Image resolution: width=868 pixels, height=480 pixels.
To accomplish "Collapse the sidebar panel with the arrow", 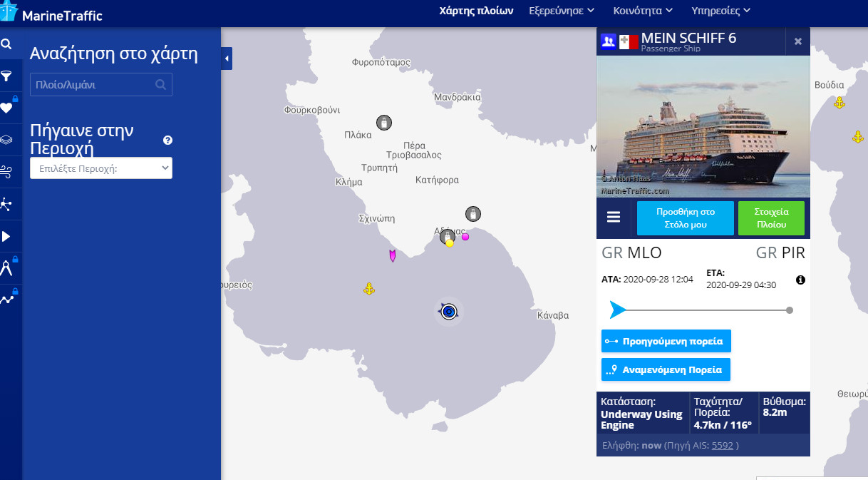I will [x=227, y=58].
